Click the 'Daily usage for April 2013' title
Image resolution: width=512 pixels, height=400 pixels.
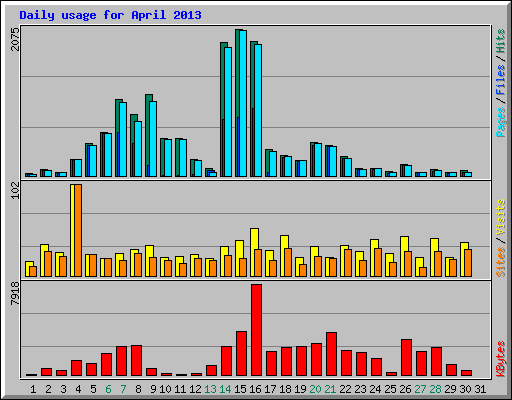tap(110, 15)
